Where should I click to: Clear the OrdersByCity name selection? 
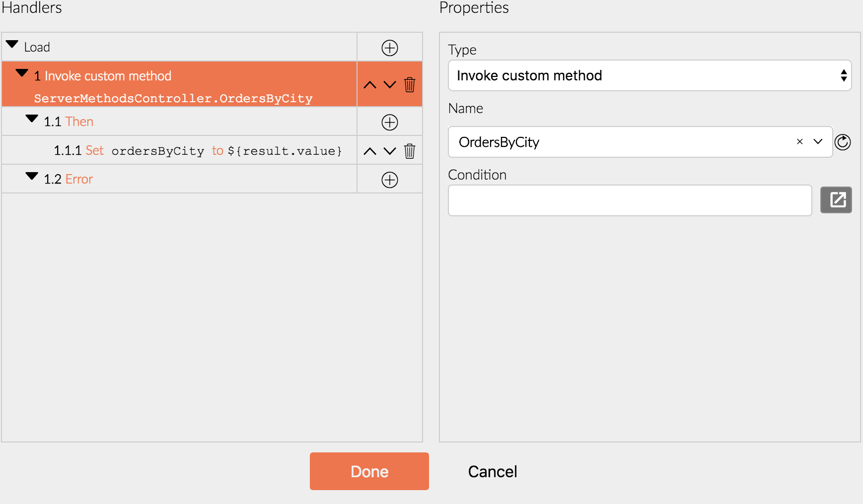tap(800, 142)
